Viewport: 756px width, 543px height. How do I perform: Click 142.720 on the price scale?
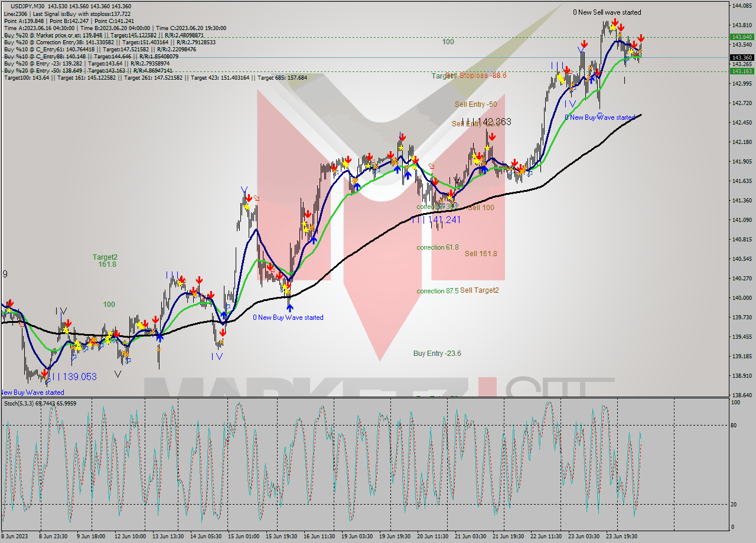(x=741, y=103)
